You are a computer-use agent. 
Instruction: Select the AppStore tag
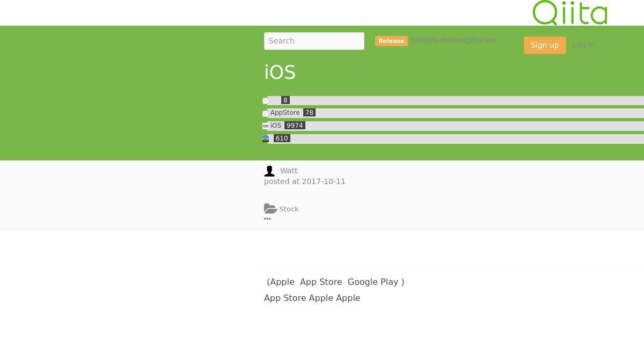click(285, 113)
